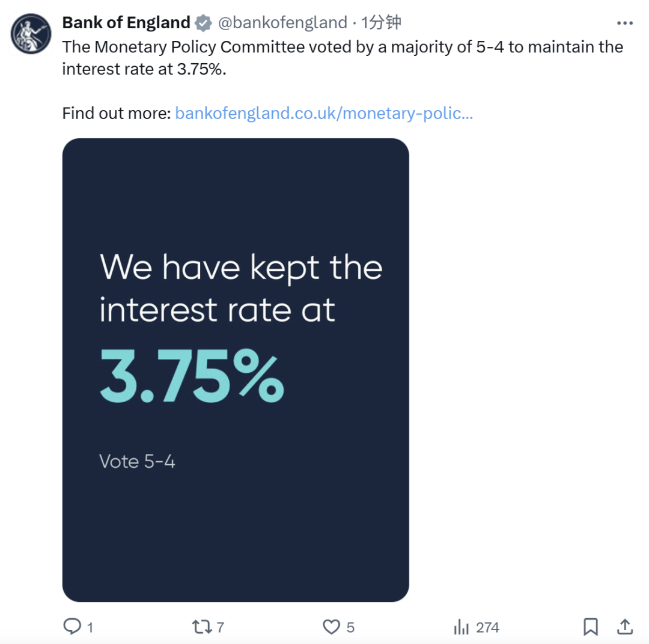Click the like count "5"
Viewport: 649px width, 644px height.
tap(351, 627)
